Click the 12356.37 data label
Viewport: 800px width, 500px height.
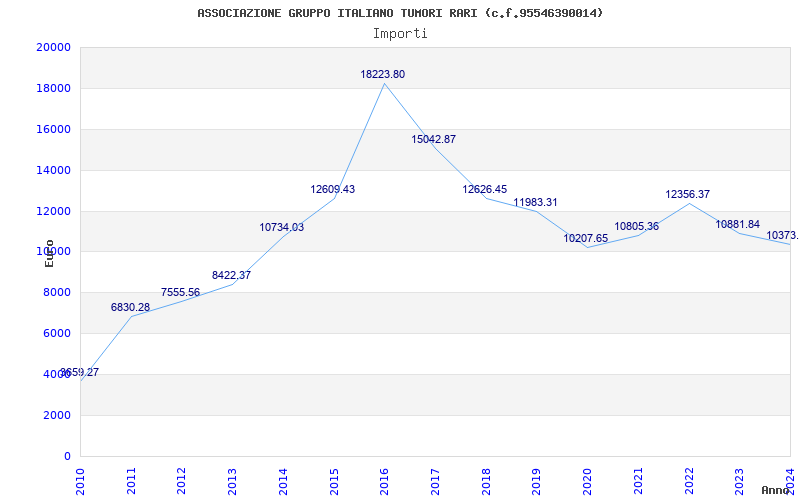click(687, 194)
